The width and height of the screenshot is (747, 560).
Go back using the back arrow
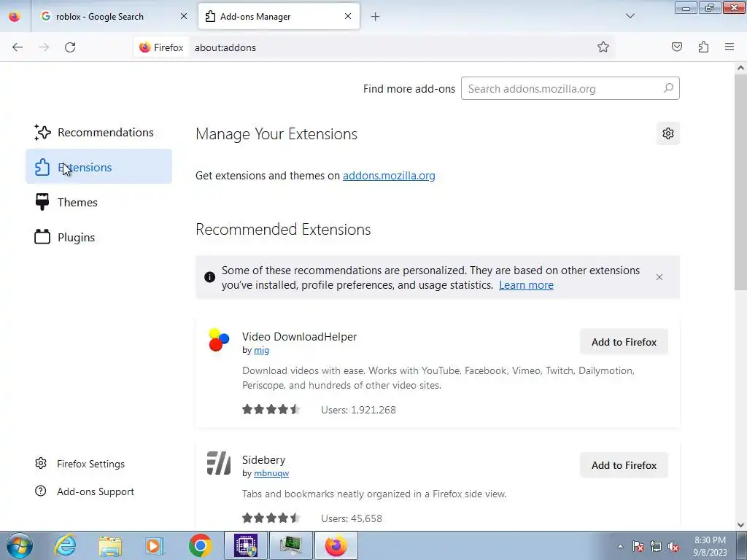click(x=18, y=47)
